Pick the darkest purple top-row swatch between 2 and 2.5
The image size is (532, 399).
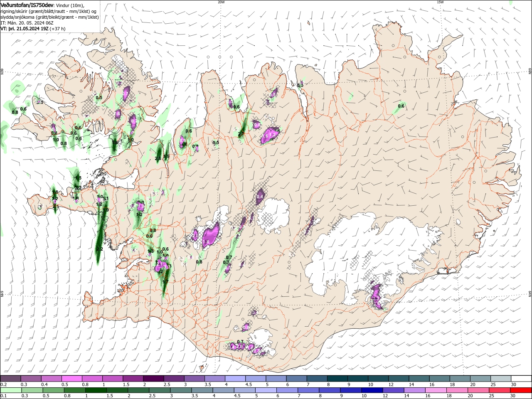153,379
